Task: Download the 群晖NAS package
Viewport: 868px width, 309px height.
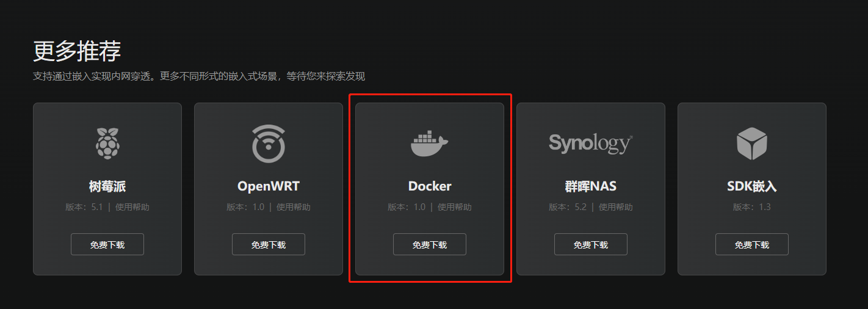Action: [x=591, y=244]
